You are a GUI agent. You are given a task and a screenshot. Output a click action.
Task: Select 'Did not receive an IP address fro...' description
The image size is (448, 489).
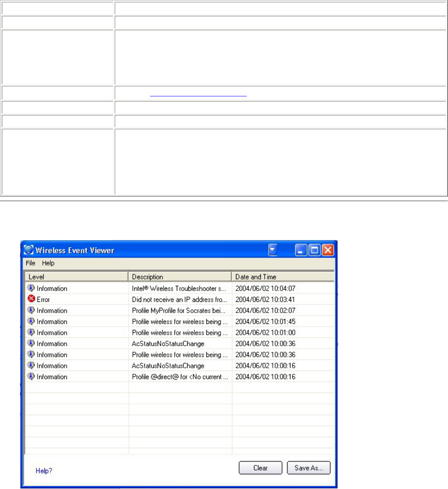click(180, 299)
